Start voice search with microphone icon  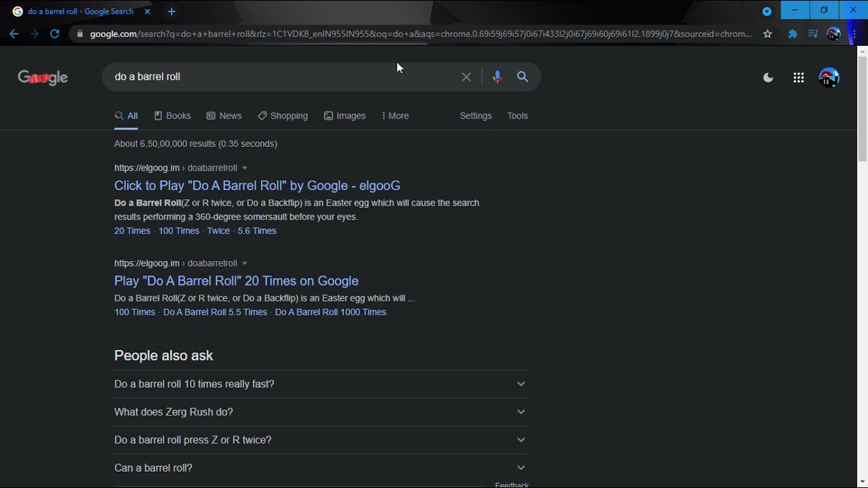[497, 77]
